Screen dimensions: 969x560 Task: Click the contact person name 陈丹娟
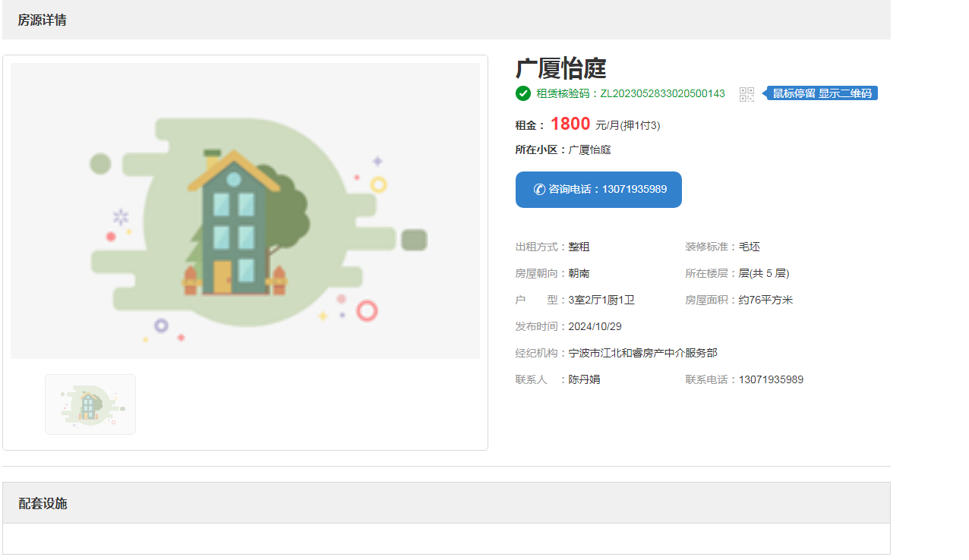point(584,379)
